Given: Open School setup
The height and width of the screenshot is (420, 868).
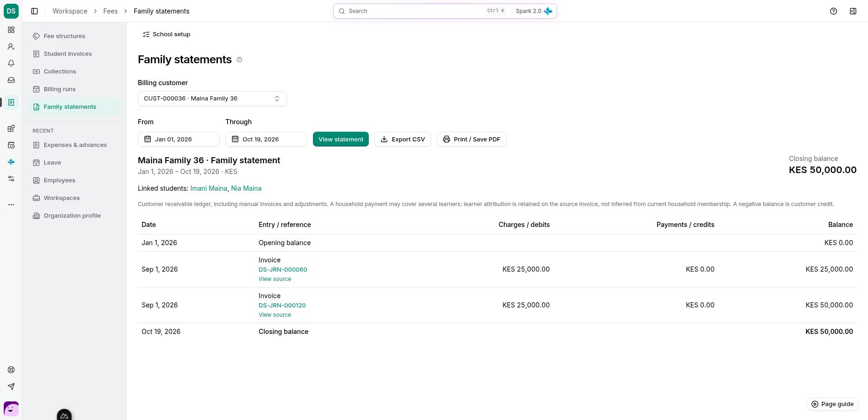Looking at the screenshot, I should [166, 34].
